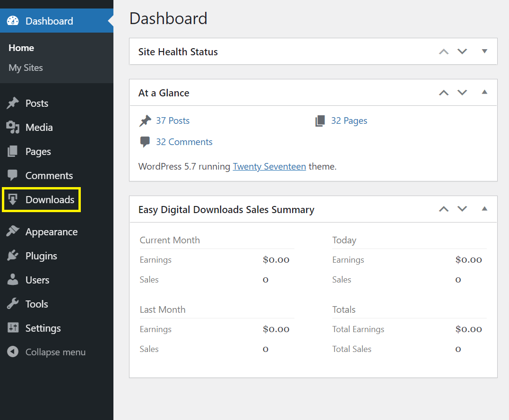This screenshot has width=509, height=420.
Task: Open the Users menu
Action: click(37, 280)
